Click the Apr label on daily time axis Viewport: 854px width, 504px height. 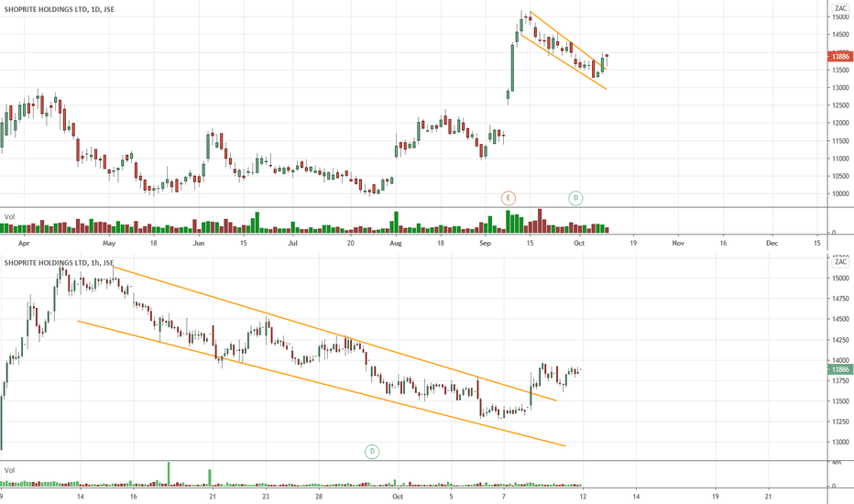point(24,243)
